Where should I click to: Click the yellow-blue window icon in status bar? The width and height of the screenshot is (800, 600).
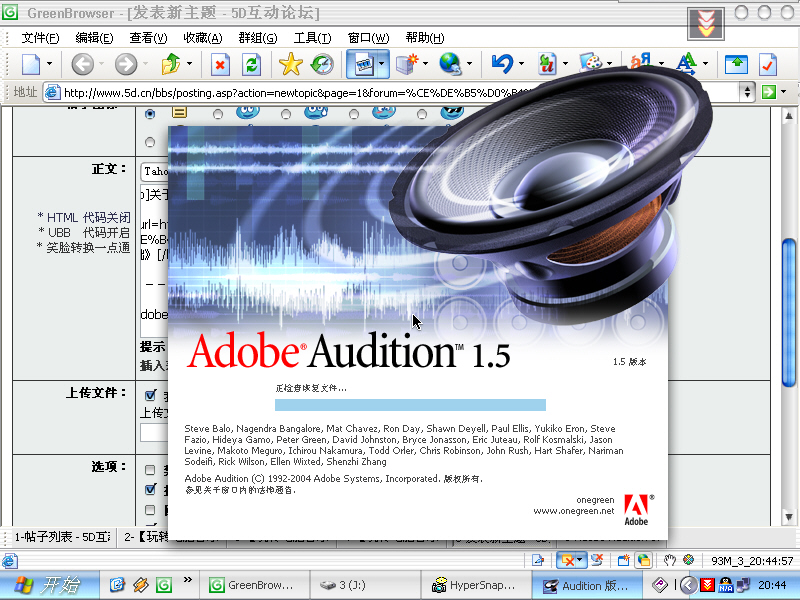(644, 560)
